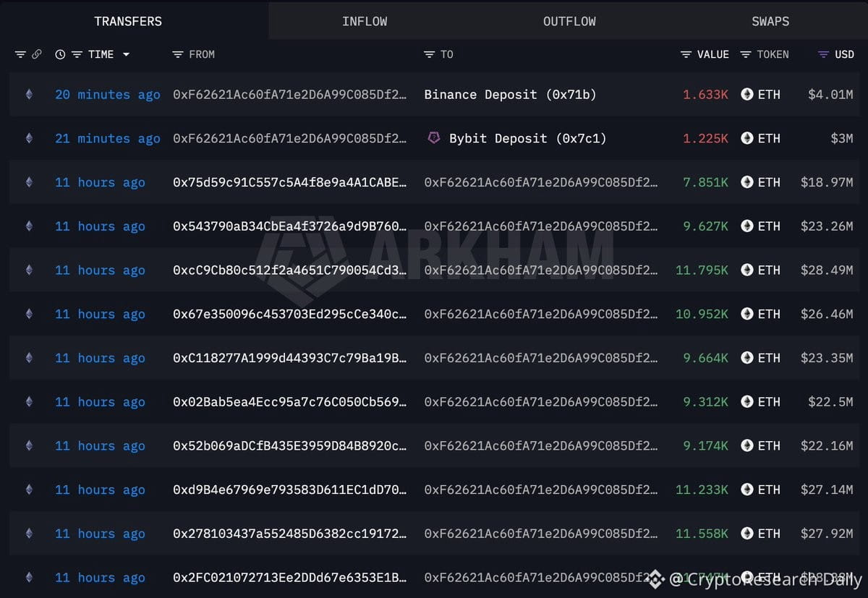Click the $28.49M USD amount
The height and width of the screenshot is (598, 868).
coord(827,270)
